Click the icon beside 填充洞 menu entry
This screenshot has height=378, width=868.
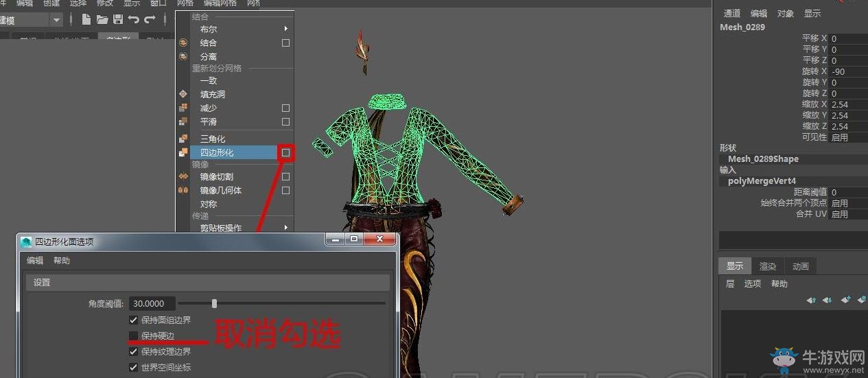[x=183, y=94]
